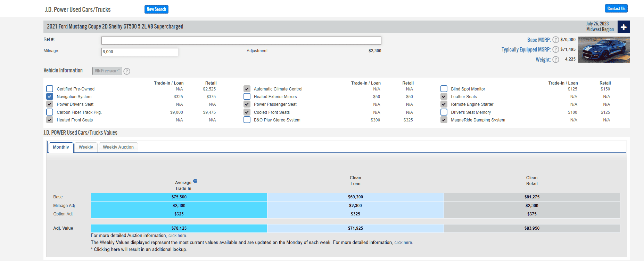The image size is (644, 261).
Task: Open Base MSRP help question mark
Action: pos(556,40)
